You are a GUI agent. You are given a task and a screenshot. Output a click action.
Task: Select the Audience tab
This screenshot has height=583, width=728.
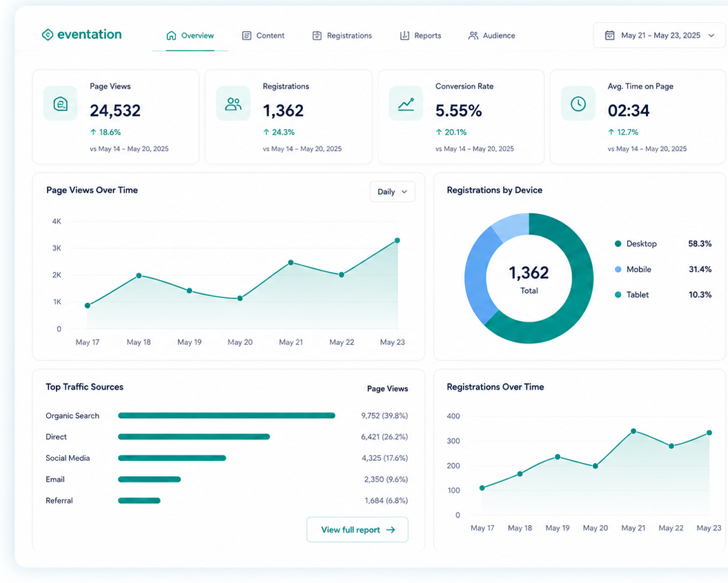coord(492,36)
